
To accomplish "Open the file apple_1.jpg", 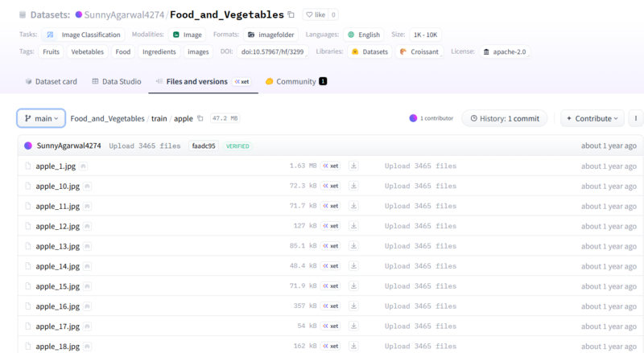I will click(x=56, y=166).
